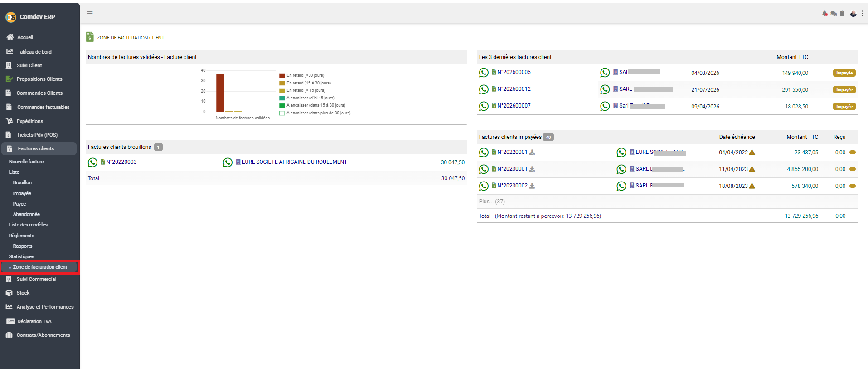Click payment status pill for 4 855 200,00 row

point(852,169)
